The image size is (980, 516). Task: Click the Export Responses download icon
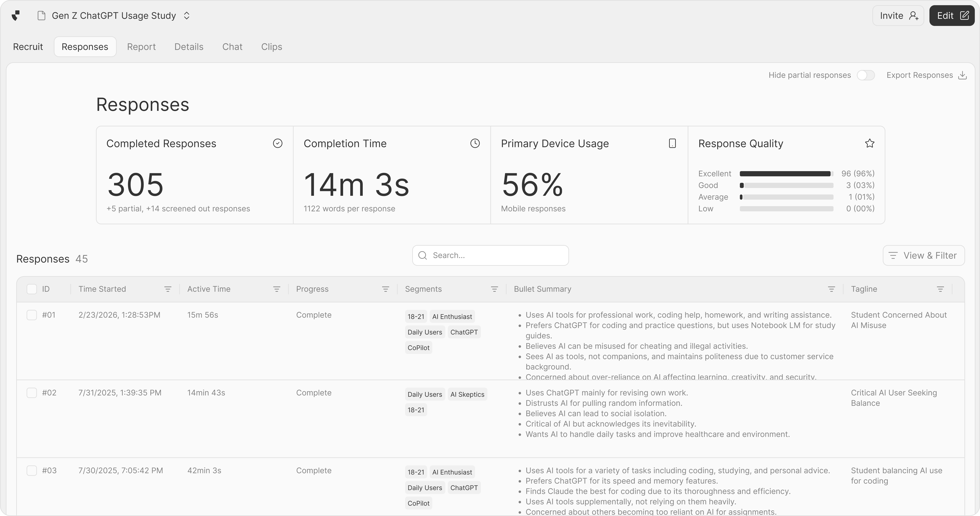coord(962,75)
